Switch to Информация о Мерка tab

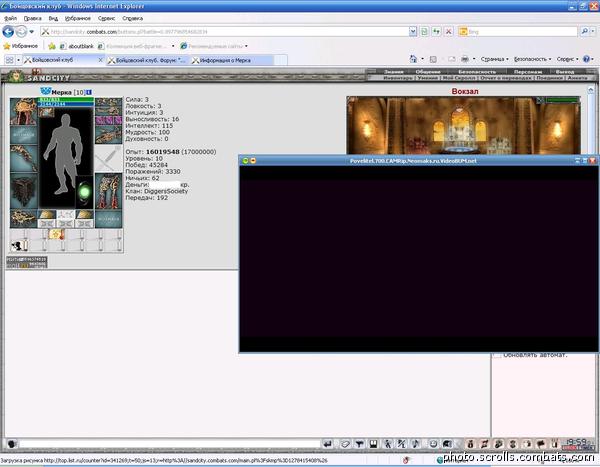point(232,60)
